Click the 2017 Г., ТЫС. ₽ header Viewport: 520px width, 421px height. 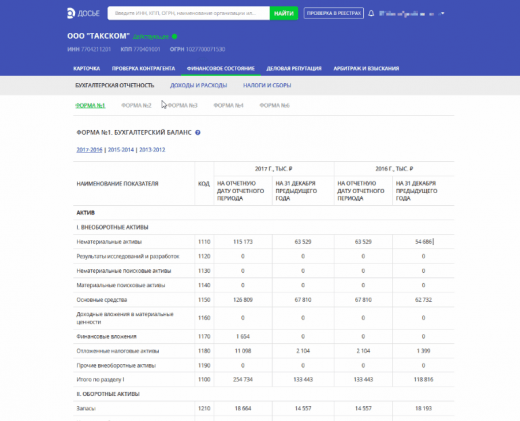274,169
